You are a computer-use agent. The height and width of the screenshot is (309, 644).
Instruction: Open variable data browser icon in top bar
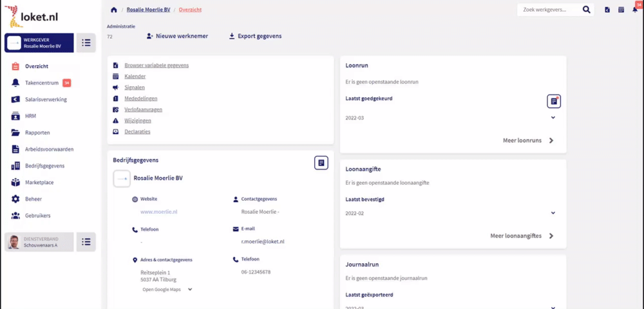click(607, 10)
